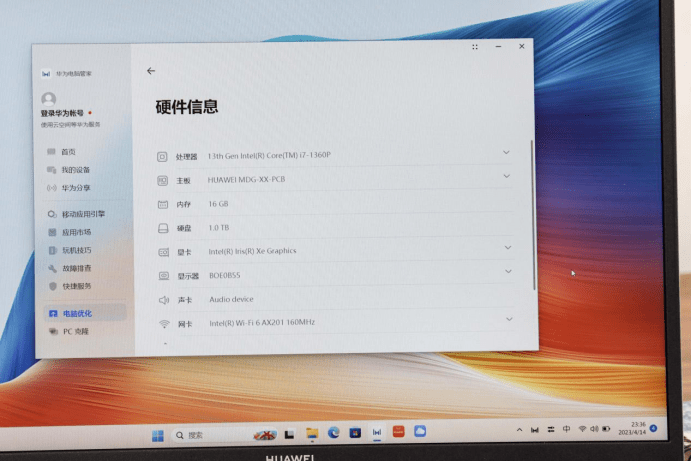Viewport: 692px width, 461px height.
Task: Open Task View on the taskbar
Action: [290, 435]
